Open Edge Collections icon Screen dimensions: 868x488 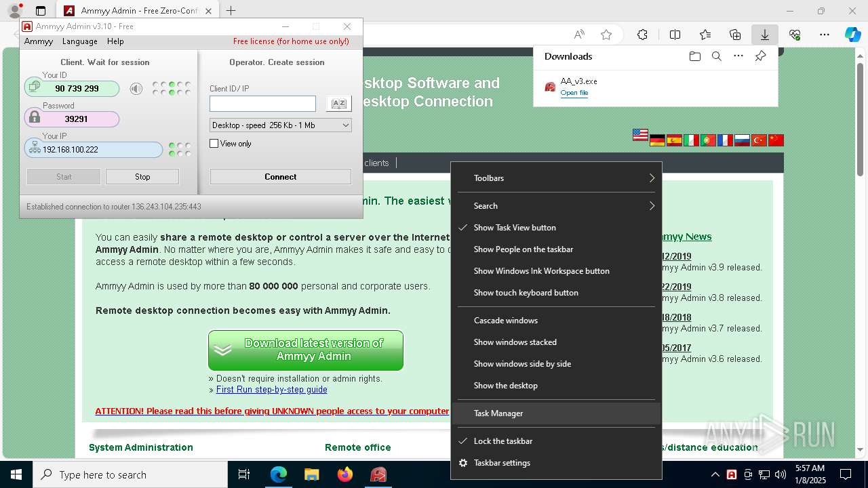click(x=735, y=35)
